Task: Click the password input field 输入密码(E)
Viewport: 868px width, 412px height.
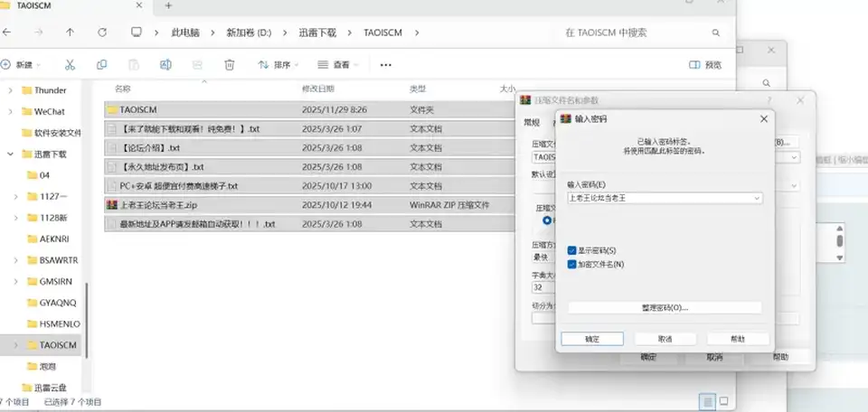Action: pyautogui.click(x=665, y=198)
